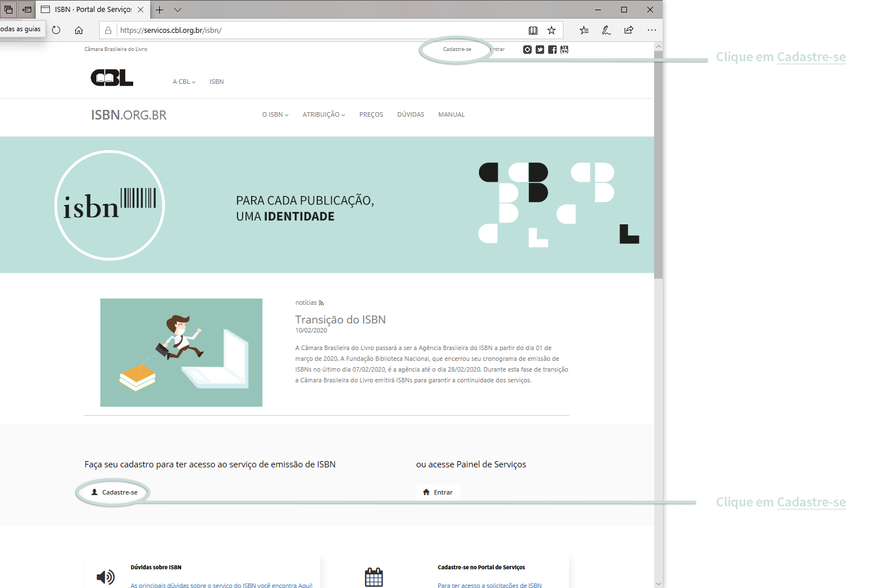The width and height of the screenshot is (882, 588).
Task: Expand the A CBL dropdown menu
Action: pyautogui.click(x=184, y=82)
